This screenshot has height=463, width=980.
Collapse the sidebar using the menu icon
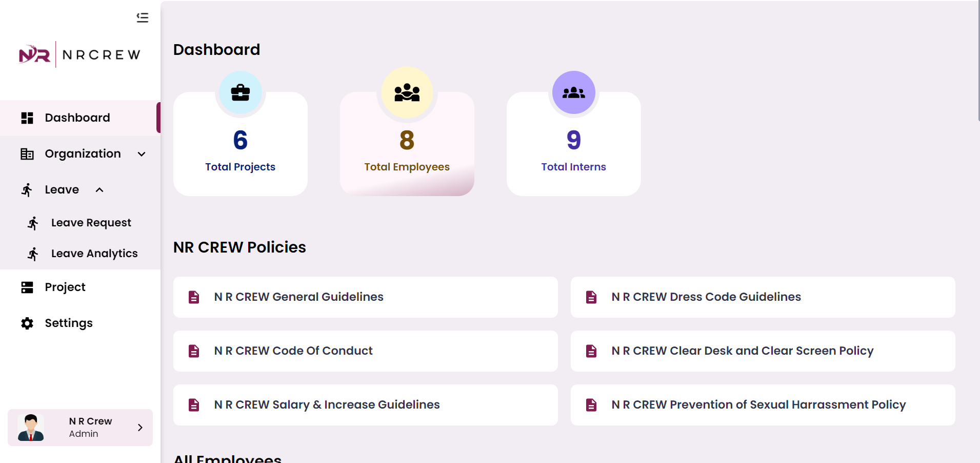point(142,18)
